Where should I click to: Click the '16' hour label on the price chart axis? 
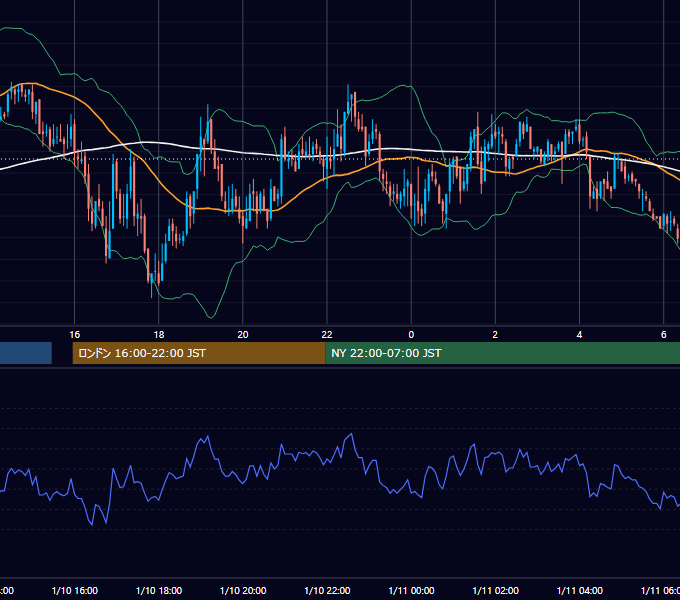click(75, 334)
